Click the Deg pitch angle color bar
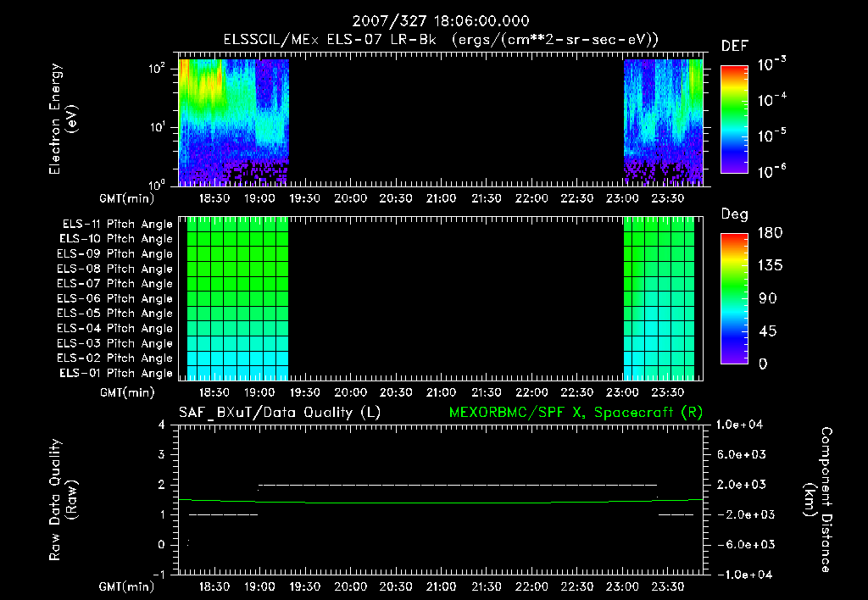Viewport: 868px width, 600px height. coord(734,298)
